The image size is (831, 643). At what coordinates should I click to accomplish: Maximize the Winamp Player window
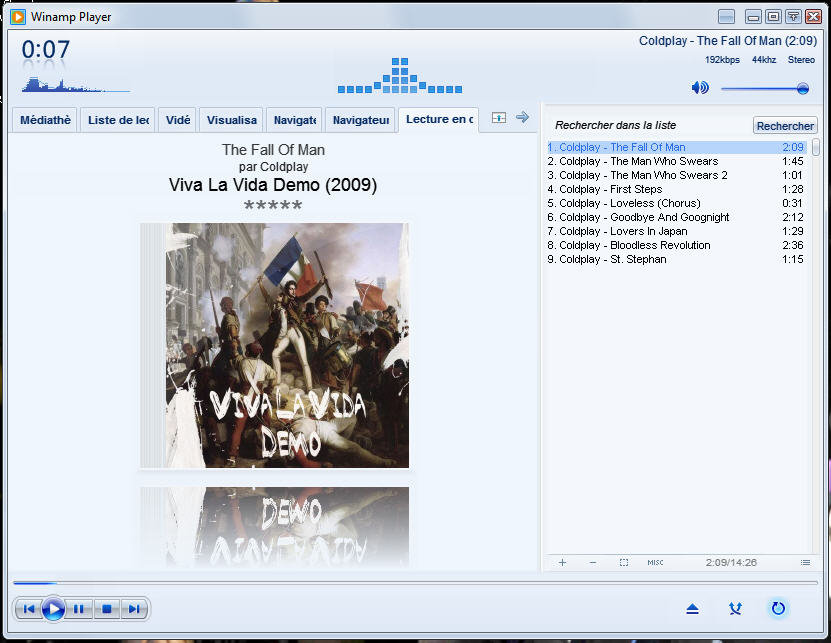773,16
